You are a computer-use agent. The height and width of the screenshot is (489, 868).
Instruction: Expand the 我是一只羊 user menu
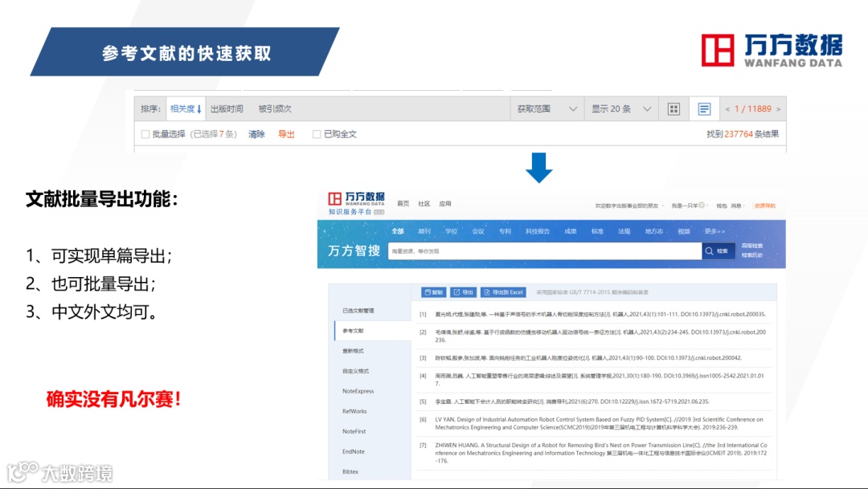click(x=690, y=206)
